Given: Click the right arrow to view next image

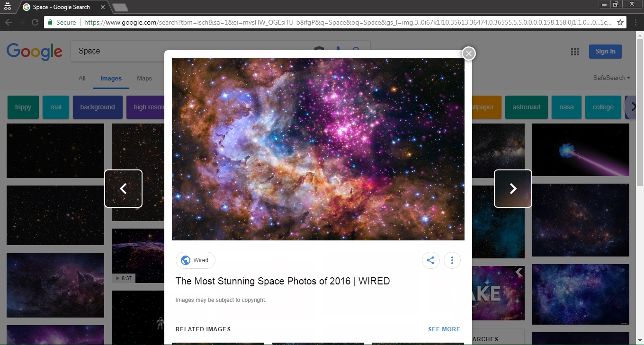Looking at the screenshot, I should [513, 188].
